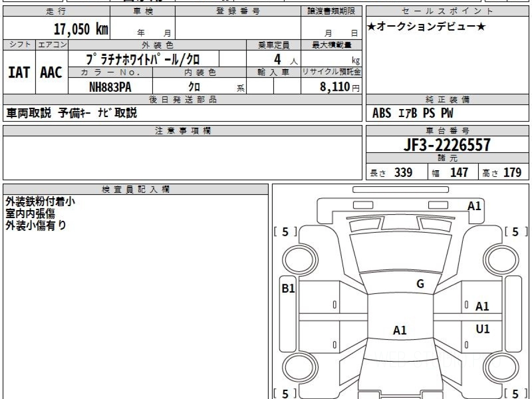
Task: Click the 外装色 header
Action: (x=157, y=45)
